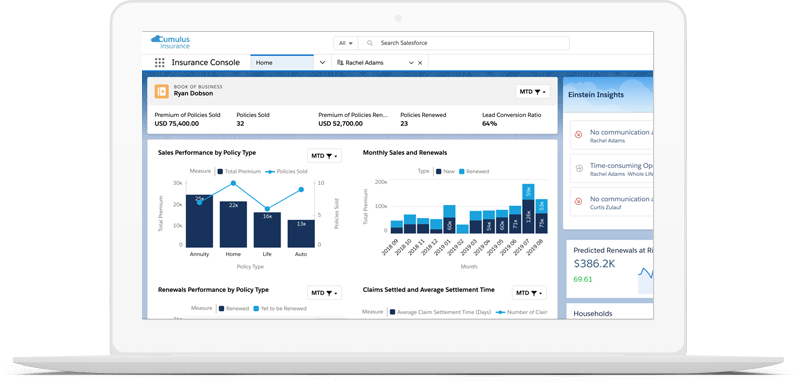The image size is (796, 383).
Task: Open Rachel Adams -Whole Life link
Action: [x=621, y=174]
